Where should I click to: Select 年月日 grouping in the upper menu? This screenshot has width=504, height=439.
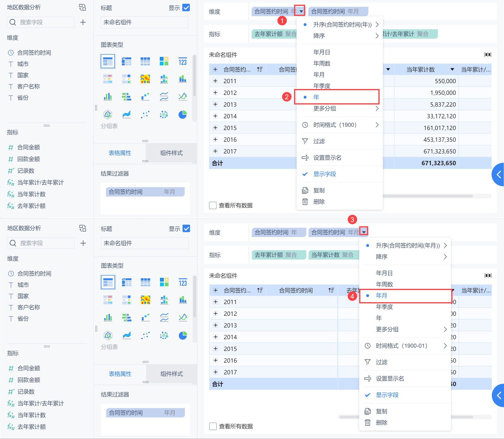pos(322,52)
